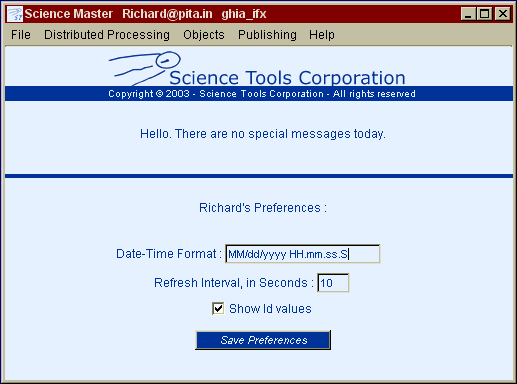Click the Science Tools Corporation logo sketch

tap(144, 68)
